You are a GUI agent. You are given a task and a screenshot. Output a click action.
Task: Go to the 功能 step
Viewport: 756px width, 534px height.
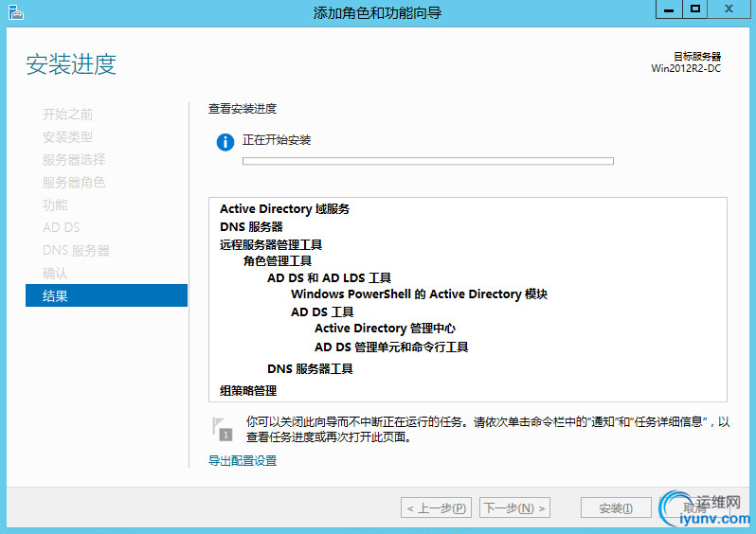[55, 205]
